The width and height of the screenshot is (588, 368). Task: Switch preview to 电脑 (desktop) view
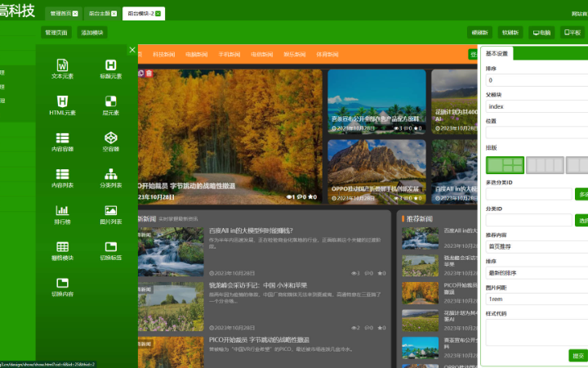point(541,33)
